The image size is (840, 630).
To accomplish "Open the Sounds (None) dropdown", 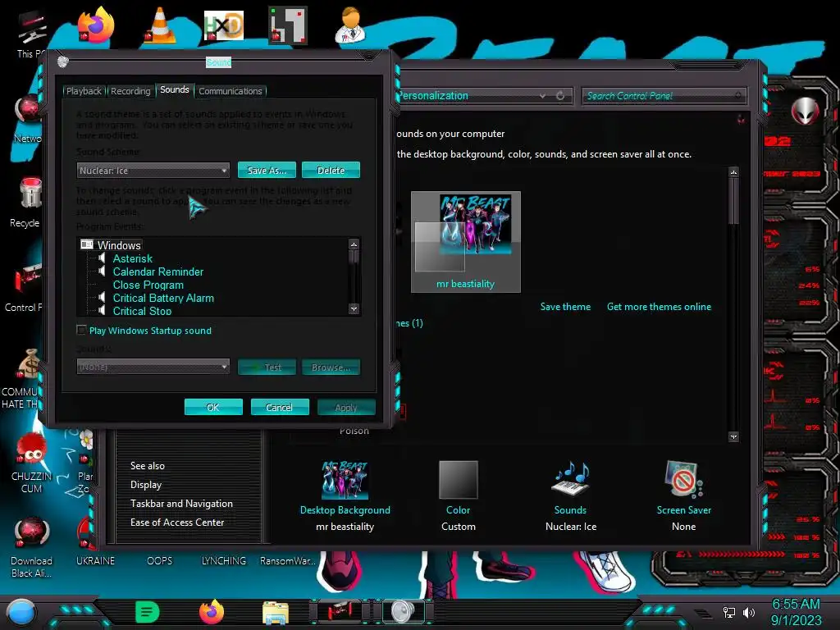I will (x=153, y=367).
